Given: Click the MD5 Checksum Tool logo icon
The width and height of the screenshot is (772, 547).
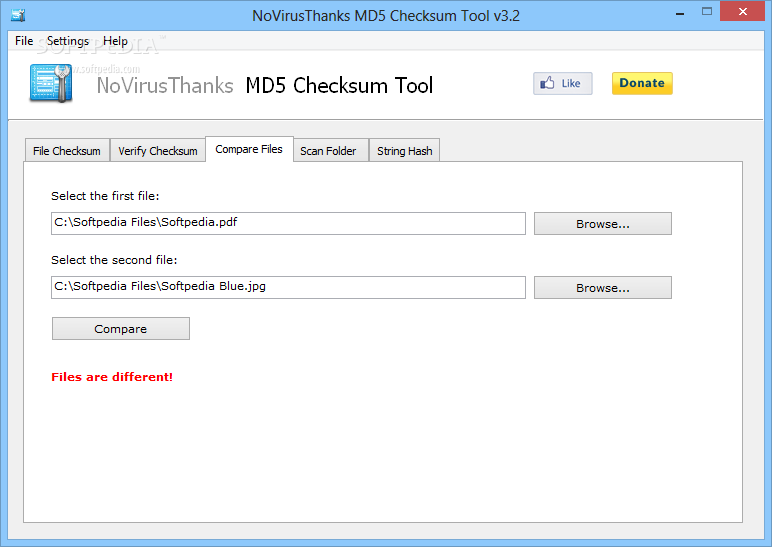Looking at the screenshot, I should (x=51, y=83).
